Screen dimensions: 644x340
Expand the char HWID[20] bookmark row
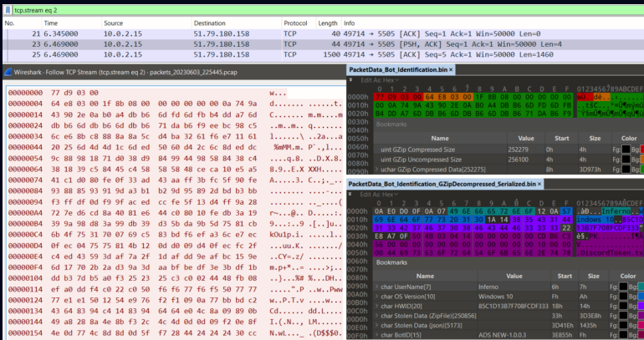click(377, 306)
